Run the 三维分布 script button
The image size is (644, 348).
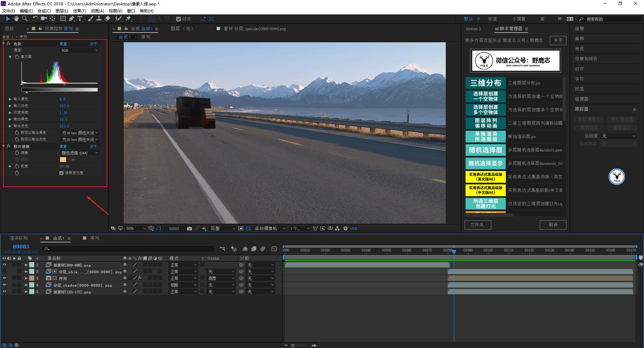pos(485,83)
